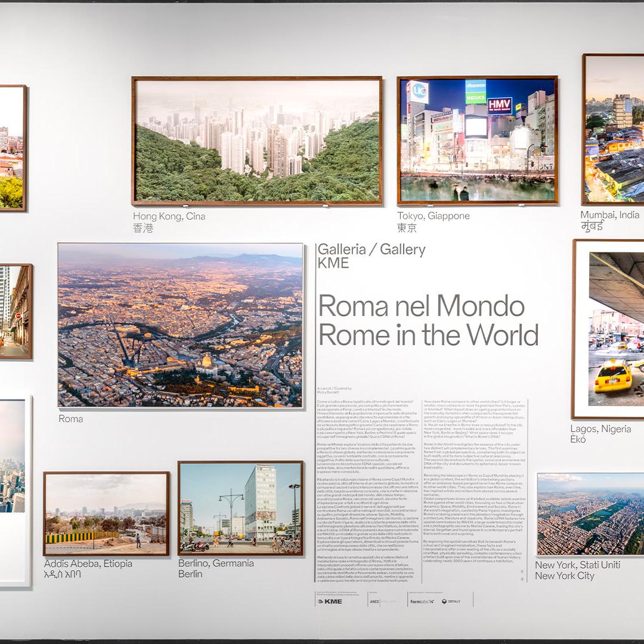This screenshot has width=644, height=644.
Task: Click the Italian description text column
Action: tap(369, 490)
